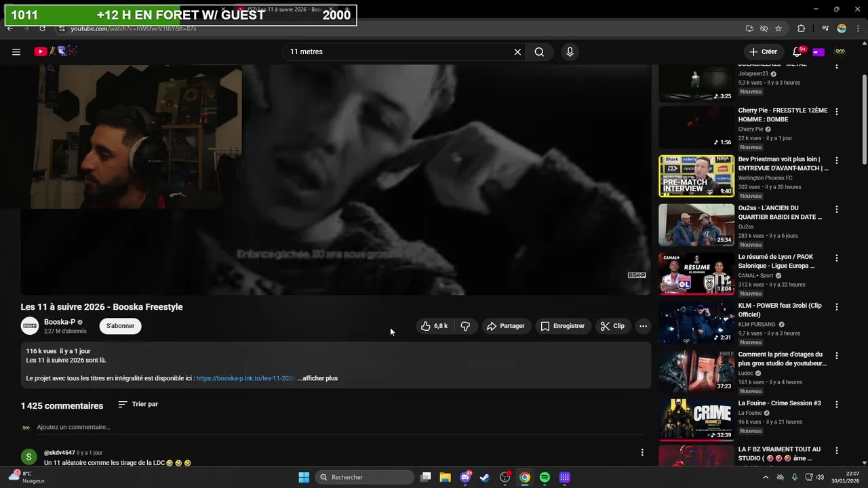This screenshot has width=868, height=488.
Task: Bookmark this page with star icon
Action: 778,28
